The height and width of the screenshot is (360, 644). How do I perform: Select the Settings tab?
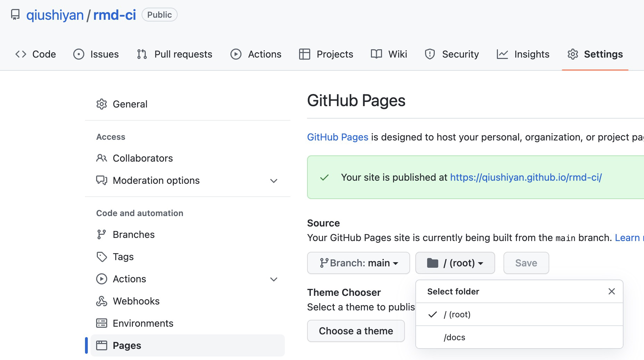[595, 54]
